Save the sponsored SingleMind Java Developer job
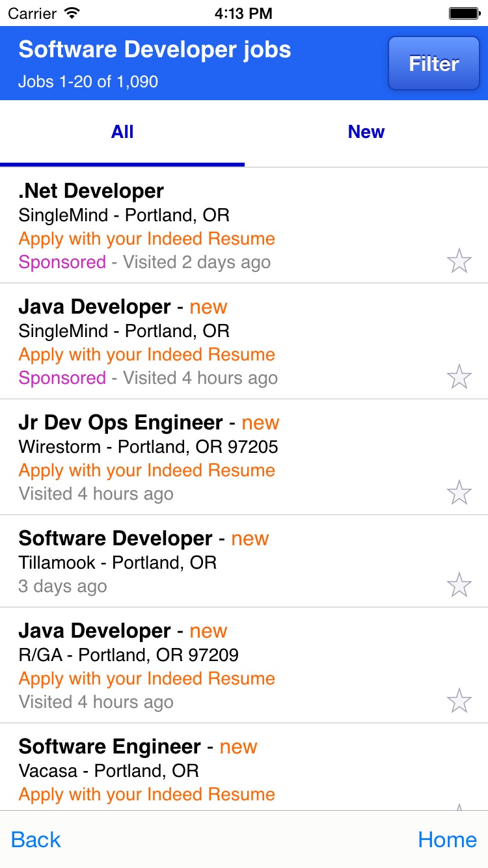 (459, 377)
